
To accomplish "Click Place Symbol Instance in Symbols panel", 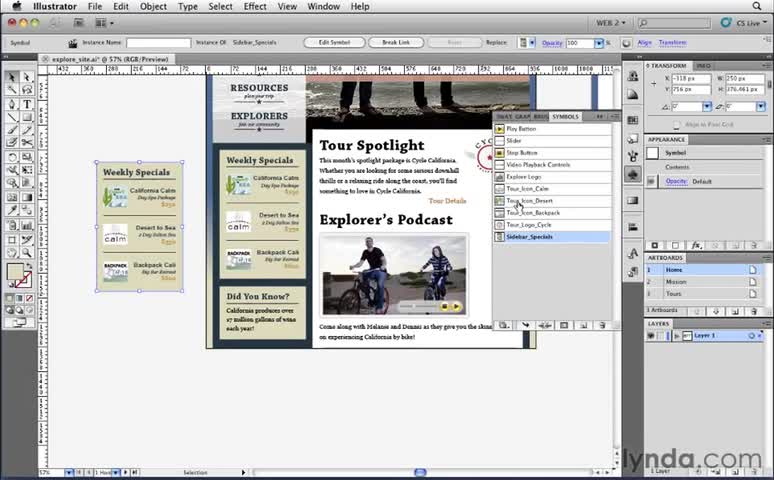I will [525, 325].
